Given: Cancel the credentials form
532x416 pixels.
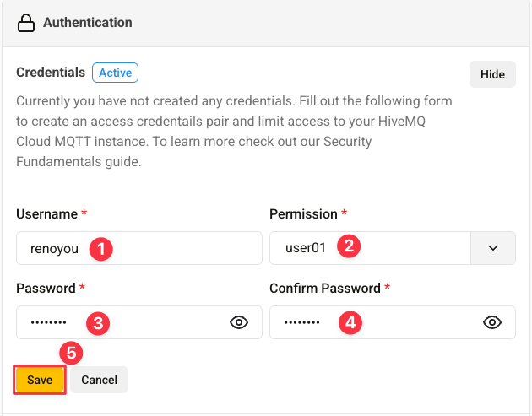Looking at the screenshot, I should pyautogui.click(x=99, y=380).
